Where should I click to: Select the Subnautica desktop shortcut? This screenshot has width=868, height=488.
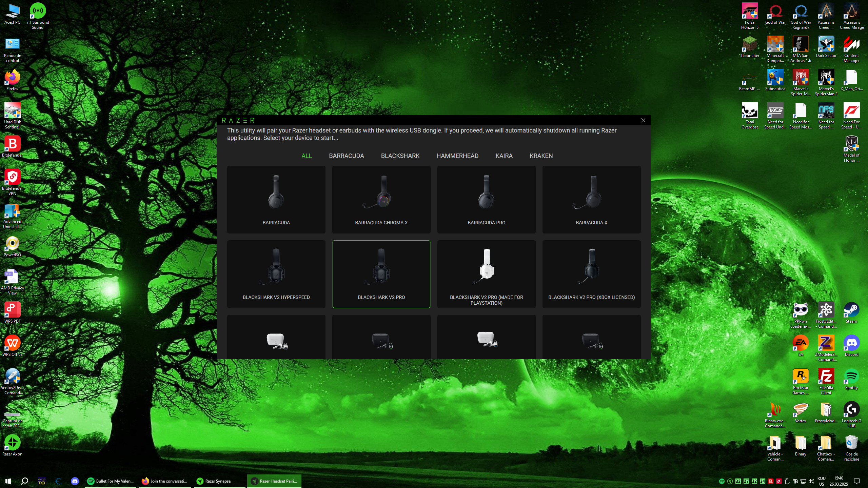pyautogui.click(x=775, y=80)
